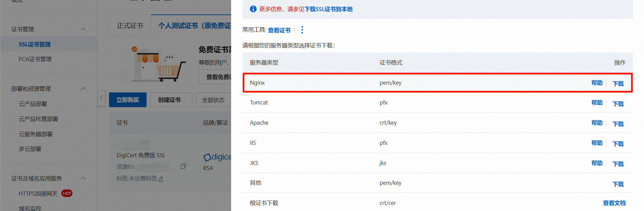Click the edit tag pencil icon
Screen dimensions: 644x211
161,179
